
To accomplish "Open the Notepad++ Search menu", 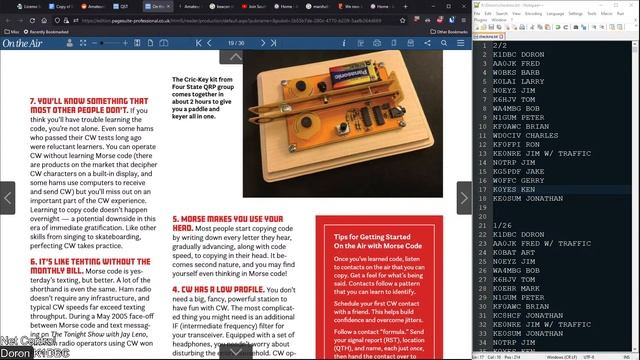I will tap(502, 13).
